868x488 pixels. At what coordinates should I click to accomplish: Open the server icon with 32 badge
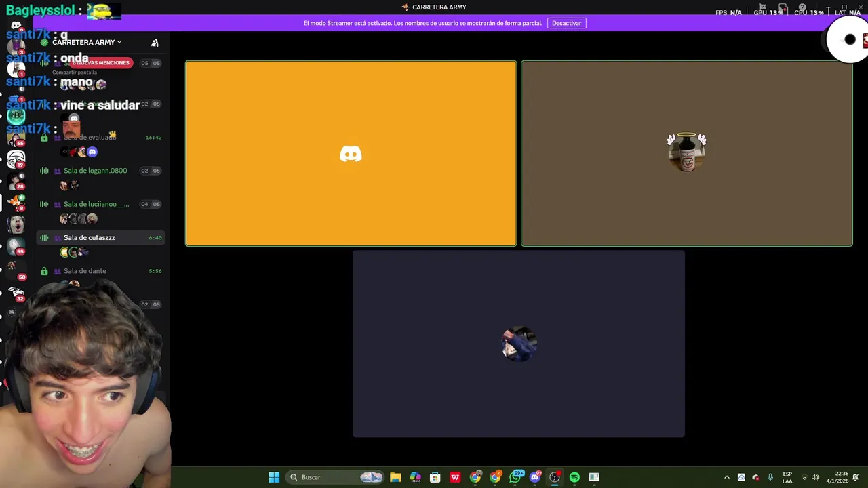(x=16, y=293)
